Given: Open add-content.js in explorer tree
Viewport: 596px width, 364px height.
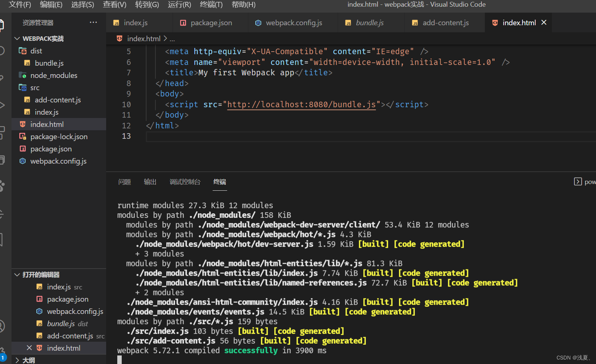Looking at the screenshot, I should pyautogui.click(x=59, y=100).
